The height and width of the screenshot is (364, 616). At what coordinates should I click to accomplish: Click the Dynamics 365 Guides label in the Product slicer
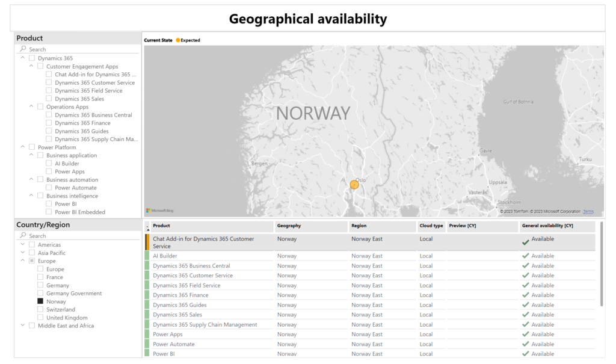(82, 131)
